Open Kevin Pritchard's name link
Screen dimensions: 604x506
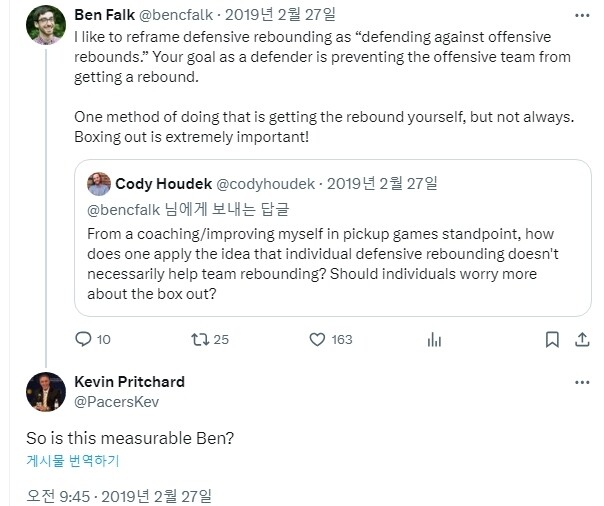(130, 382)
